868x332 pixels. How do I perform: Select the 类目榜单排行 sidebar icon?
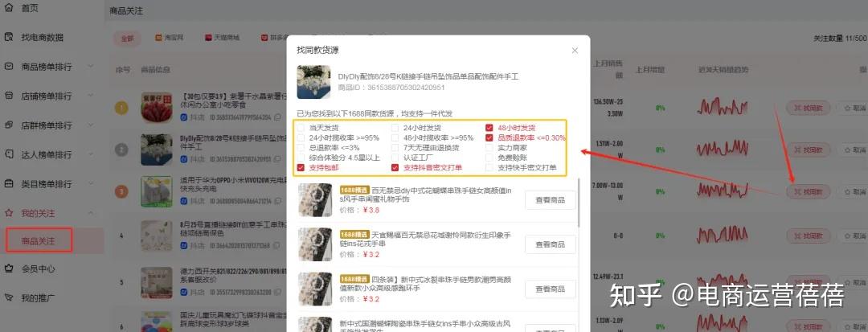coord(8,184)
